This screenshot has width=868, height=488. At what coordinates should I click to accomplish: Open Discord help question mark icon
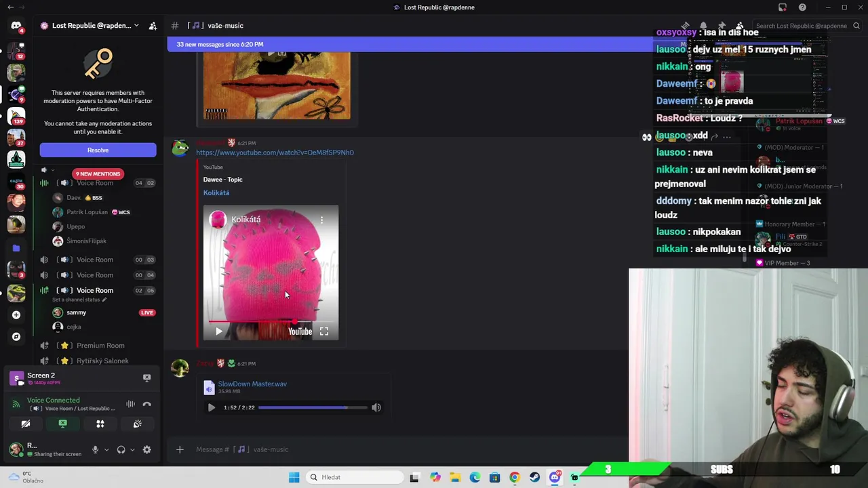[802, 7]
